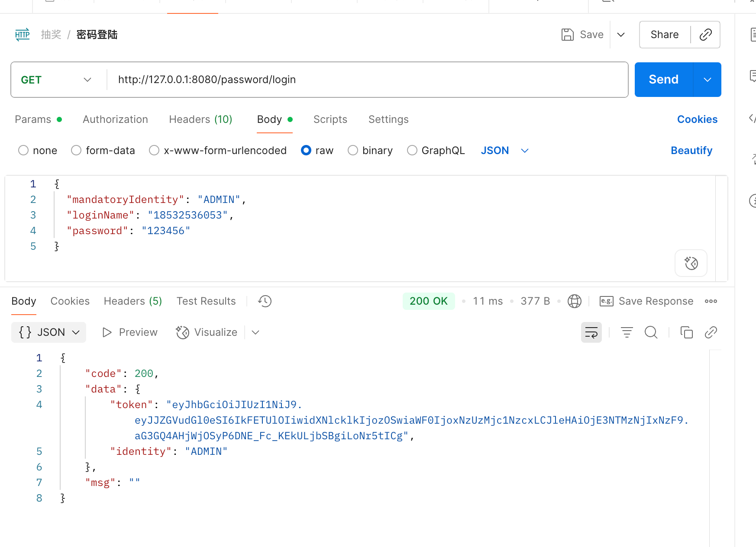
Task: Click the 200 OK status badge
Action: (429, 301)
